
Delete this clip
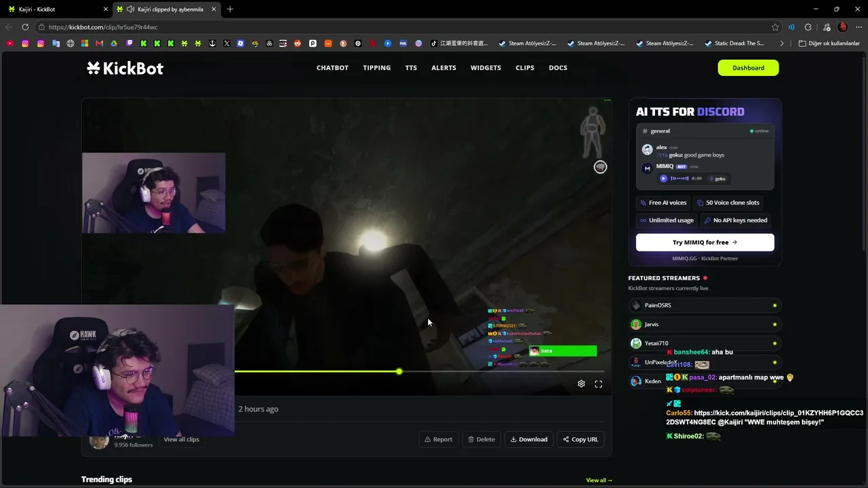click(x=481, y=439)
